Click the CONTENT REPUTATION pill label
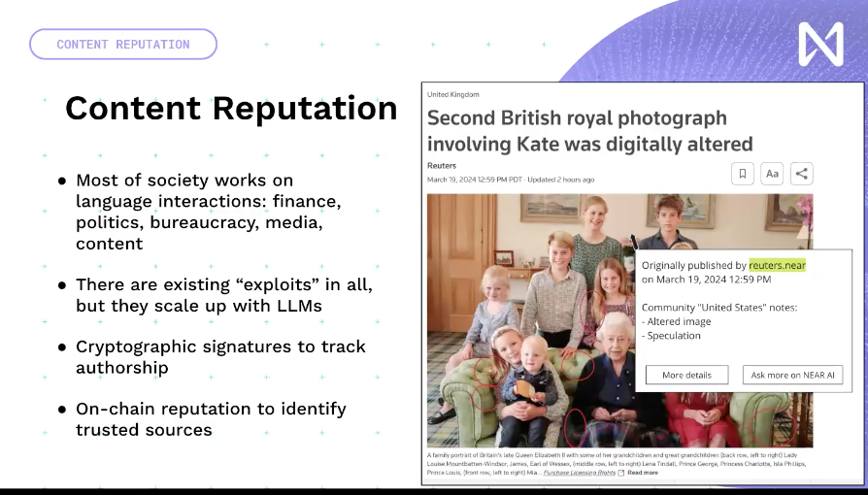The width and height of the screenshot is (868, 495). coord(123,45)
